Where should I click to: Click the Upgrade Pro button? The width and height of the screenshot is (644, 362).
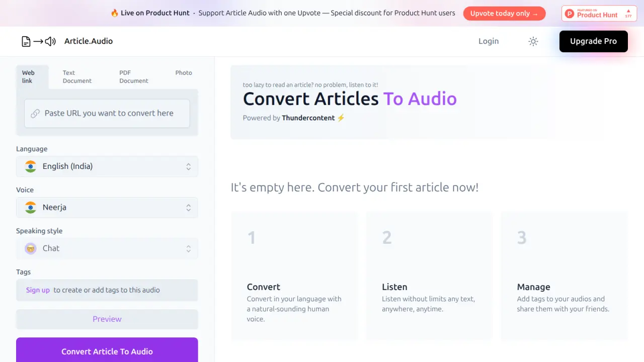click(x=593, y=41)
